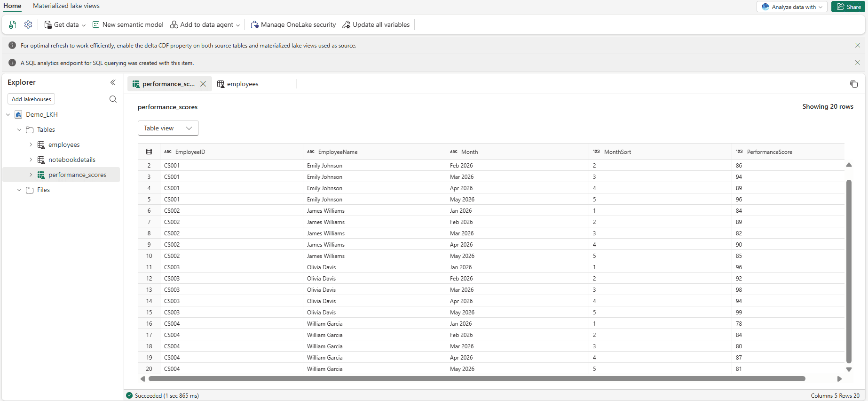Select score cell '78' in row 16
Viewport: 868px width, 401px height.
[788, 323]
